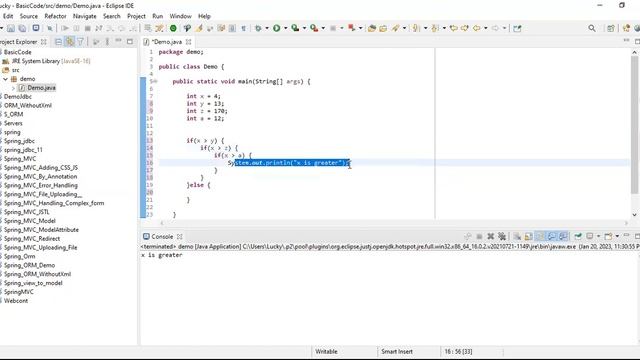
Task: Toggle Link with Editor in Project Explorer
Action: 70,42
